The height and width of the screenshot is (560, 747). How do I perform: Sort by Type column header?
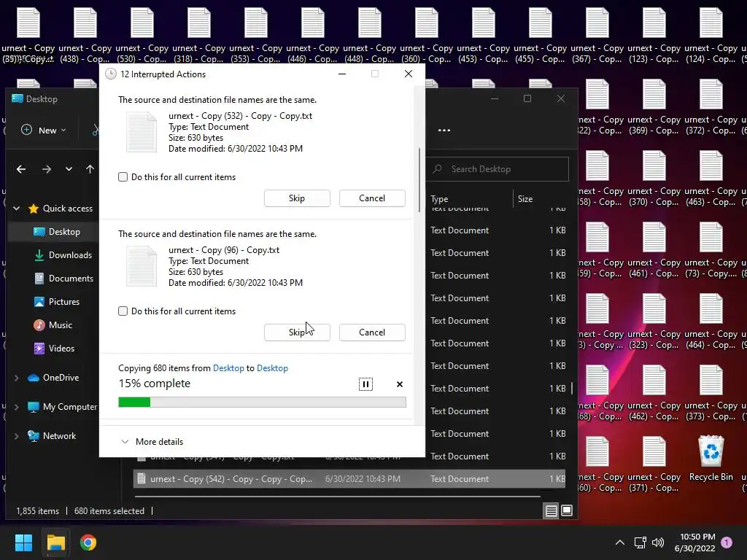(x=469, y=199)
